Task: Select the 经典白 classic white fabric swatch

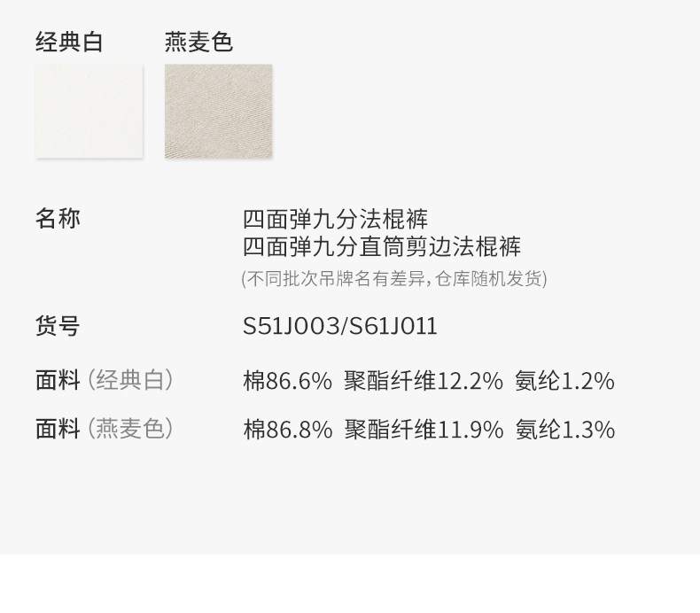Action: (89, 112)
